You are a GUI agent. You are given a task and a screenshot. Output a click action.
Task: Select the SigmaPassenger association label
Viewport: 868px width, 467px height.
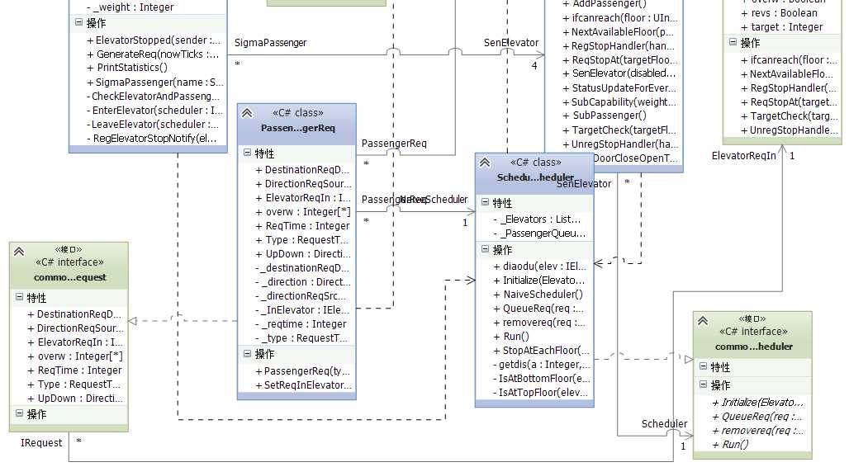point(271,43)
